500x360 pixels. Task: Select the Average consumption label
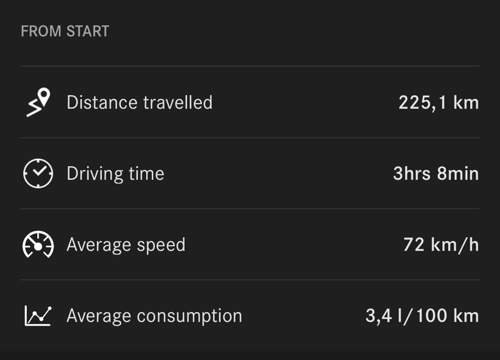(154, 316)
